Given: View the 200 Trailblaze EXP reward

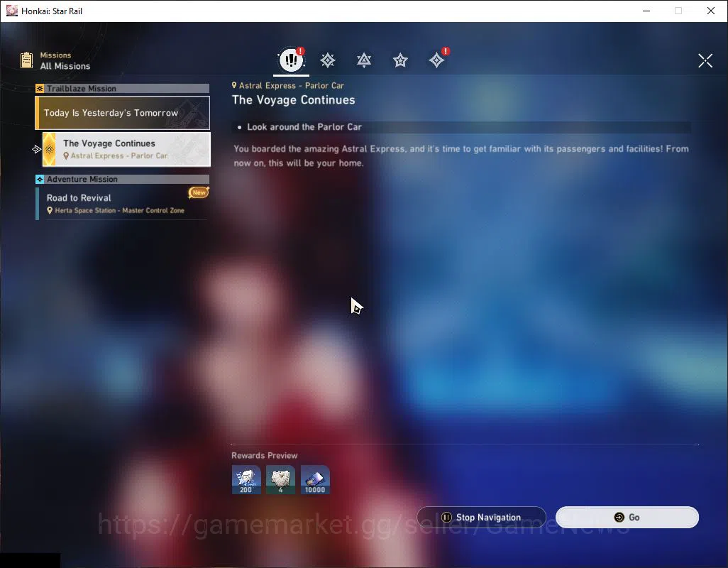Looking at the screenshot, I should coord(246,480).
